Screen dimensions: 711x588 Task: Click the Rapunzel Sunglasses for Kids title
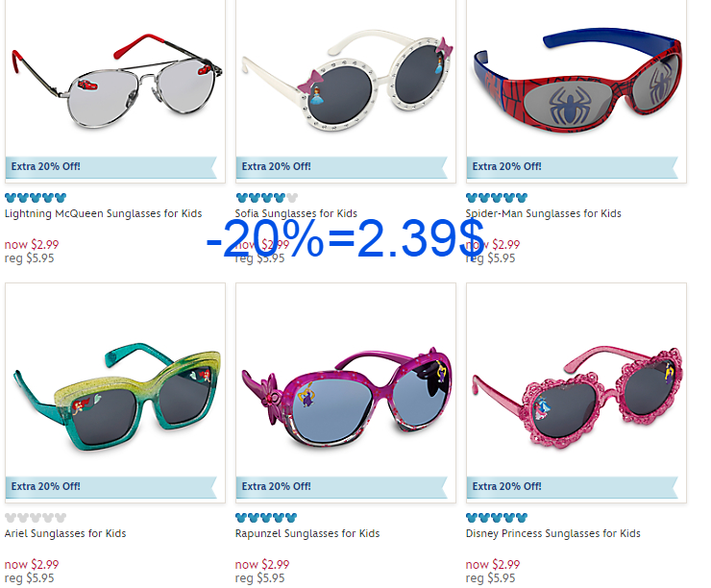tap(307, 533)
